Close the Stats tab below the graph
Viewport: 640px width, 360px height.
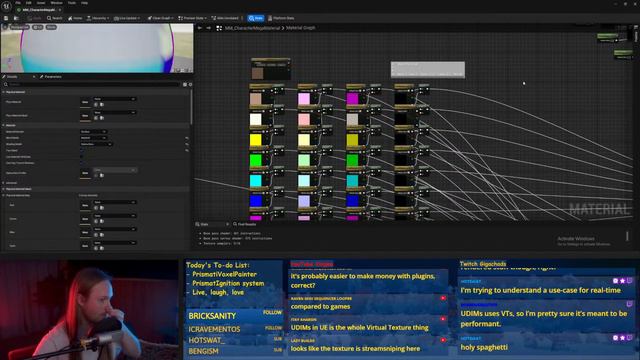[x=227, y=224]
